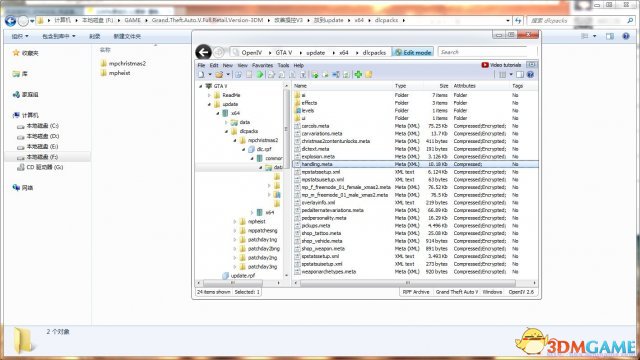Image resolution: width=640 pixels, height=360 pixels.
Task: Click the preview pane icon in OpenIV toolbar
Action: coord(520,75)
